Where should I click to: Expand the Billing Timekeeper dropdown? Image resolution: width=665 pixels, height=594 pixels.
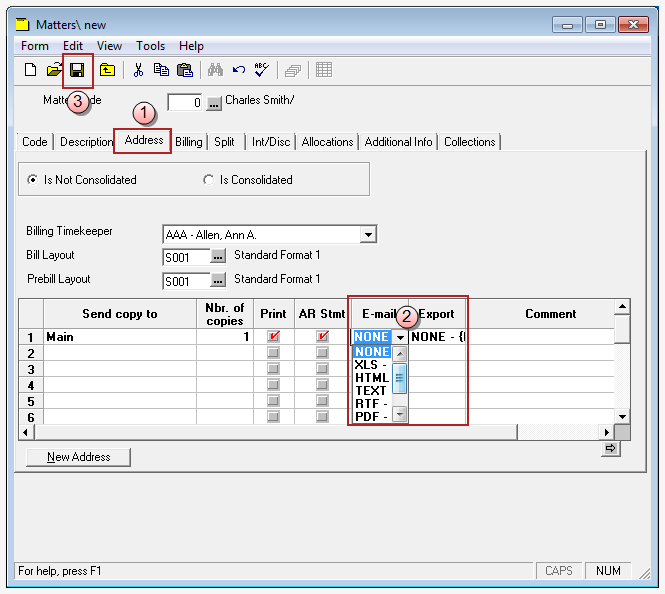coord(368,235)
